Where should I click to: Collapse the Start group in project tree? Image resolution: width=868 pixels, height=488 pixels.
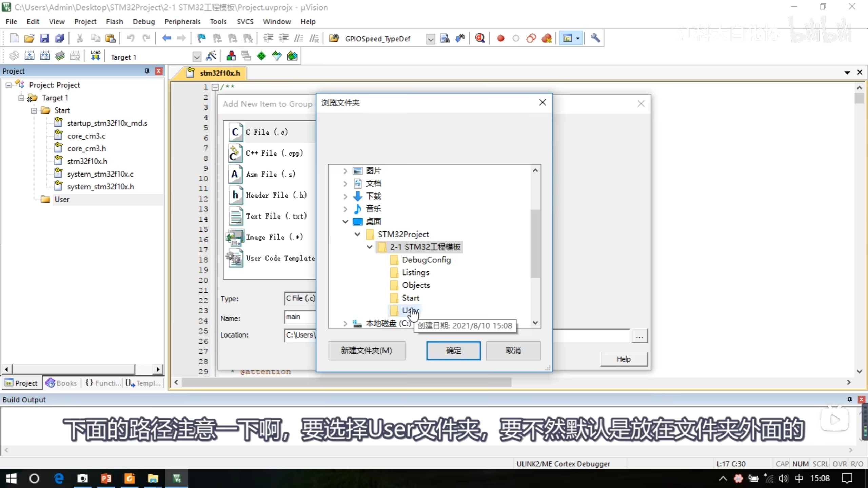click(x=34, y=110)
